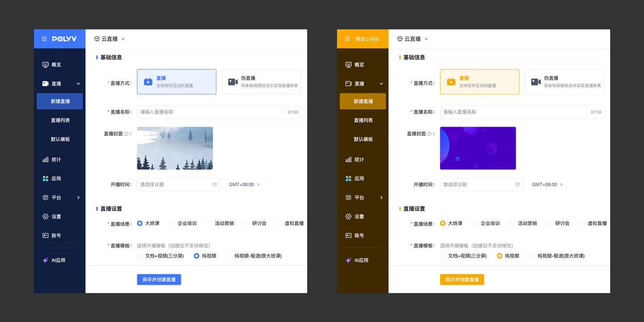Click the blue 保存并创建直播 button
Screen dimensions: 644x322
(x=159, y=280)
